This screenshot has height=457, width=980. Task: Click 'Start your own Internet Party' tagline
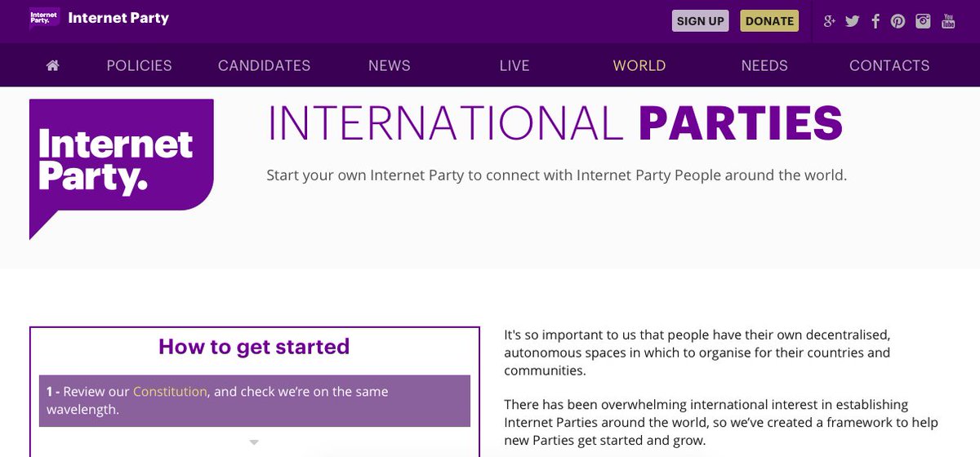click(557, 175)
